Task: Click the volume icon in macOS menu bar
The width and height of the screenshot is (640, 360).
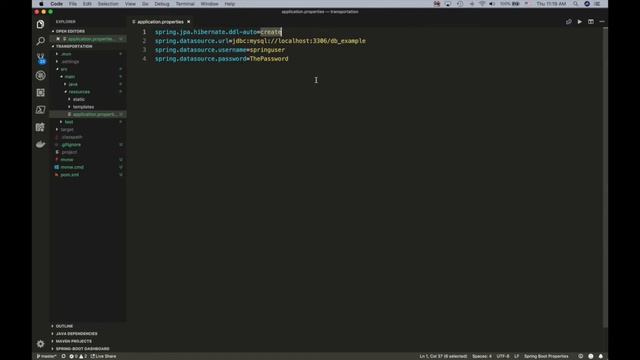Action: (492, 4)
